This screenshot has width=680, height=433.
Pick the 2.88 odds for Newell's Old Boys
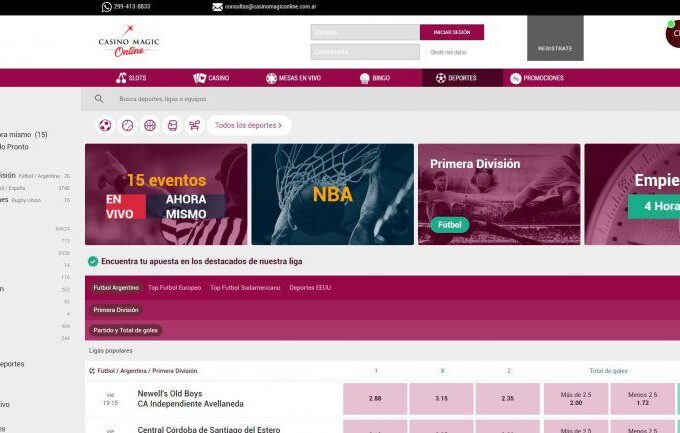[x=374, y=398]
